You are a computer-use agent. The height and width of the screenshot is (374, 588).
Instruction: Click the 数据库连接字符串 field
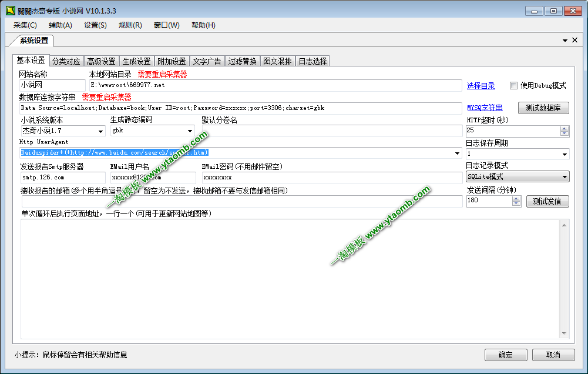tap(240, 108)
